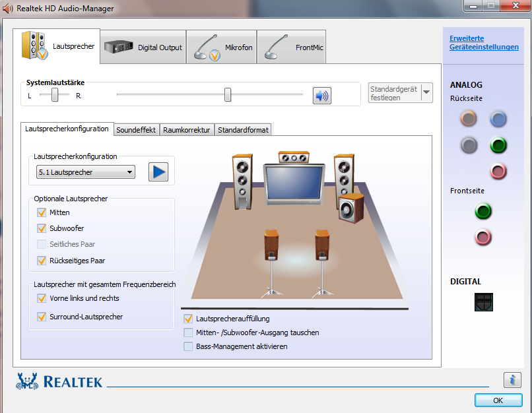The image size is (532, 413).
Task: Disable Lautsprecherauffüllung checkbox
Action: pos(188,319)
